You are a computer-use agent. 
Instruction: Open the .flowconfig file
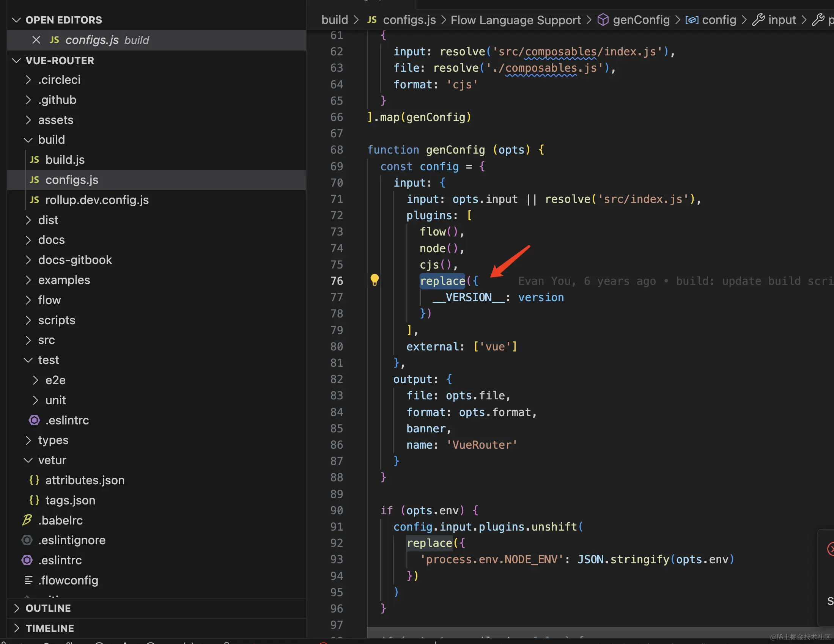68,580
